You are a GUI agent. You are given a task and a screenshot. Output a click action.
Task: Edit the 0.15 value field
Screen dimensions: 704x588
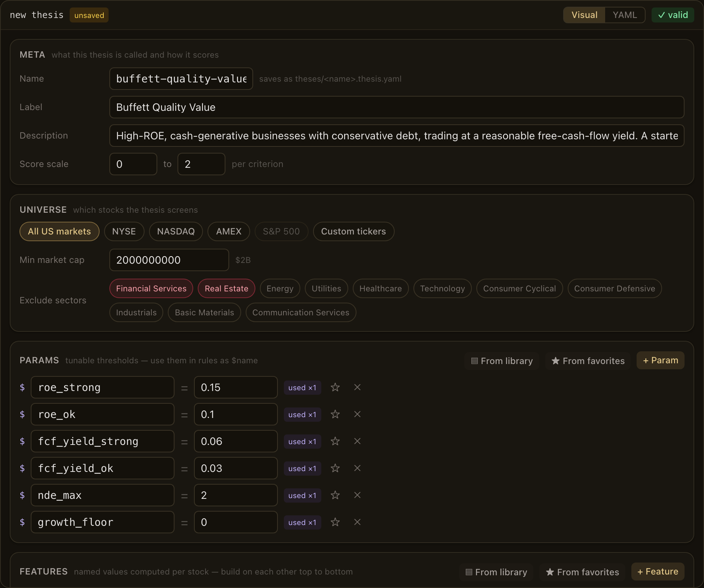pyautogui.click(x=236, y=387)
